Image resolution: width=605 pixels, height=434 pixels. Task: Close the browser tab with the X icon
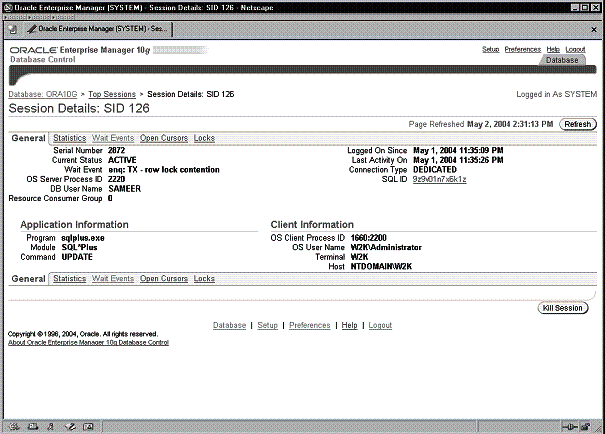pyautogui.click(x=594, y=30)
